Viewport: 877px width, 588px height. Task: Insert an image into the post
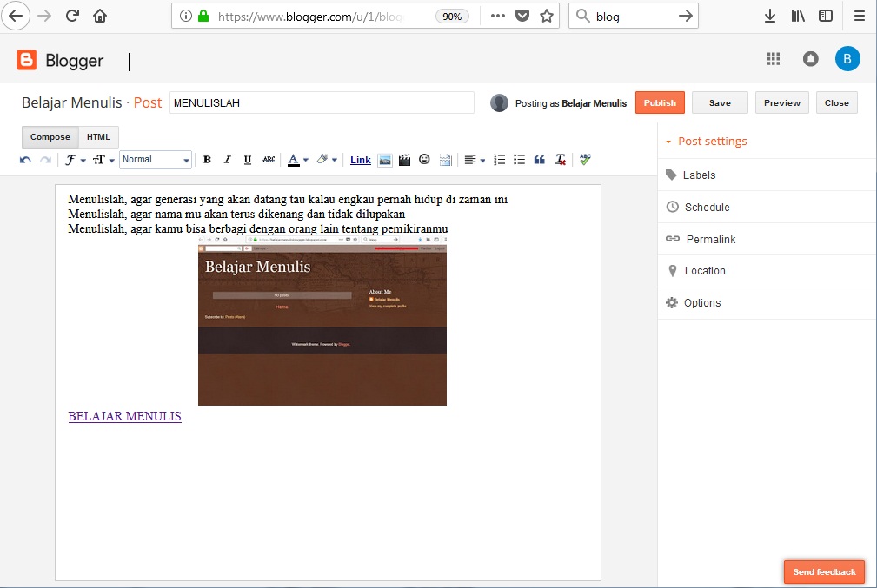click(x=385, y=160)
